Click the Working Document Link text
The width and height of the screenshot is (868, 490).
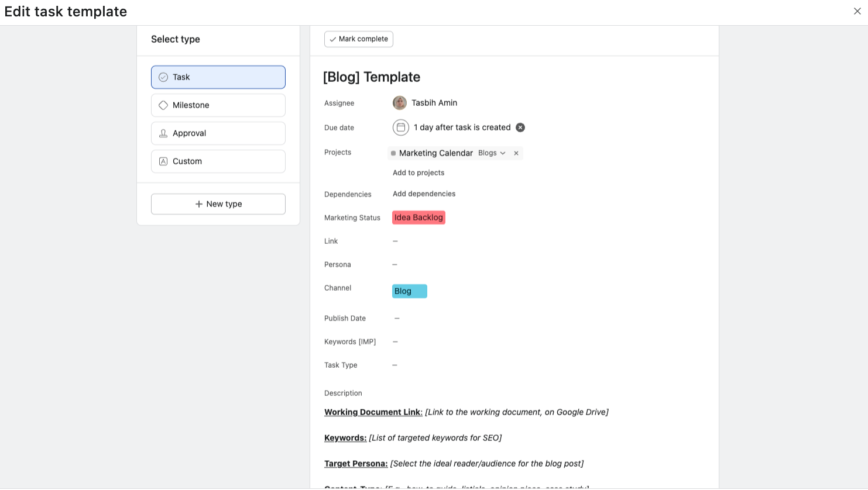[x=373, y=412]
